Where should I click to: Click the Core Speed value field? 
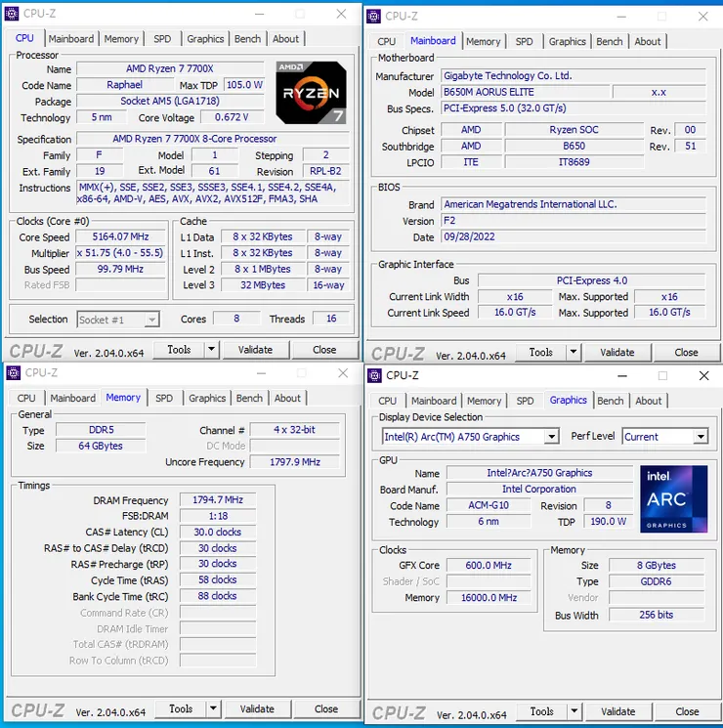[x=120, y=237]
